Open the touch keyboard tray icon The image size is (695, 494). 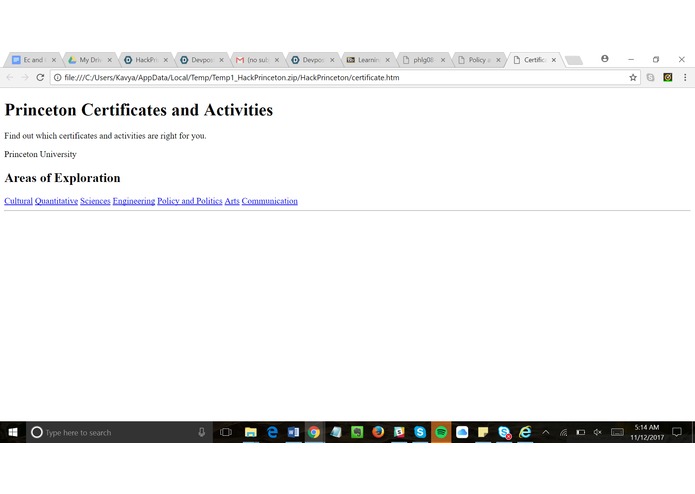[617, 432]
